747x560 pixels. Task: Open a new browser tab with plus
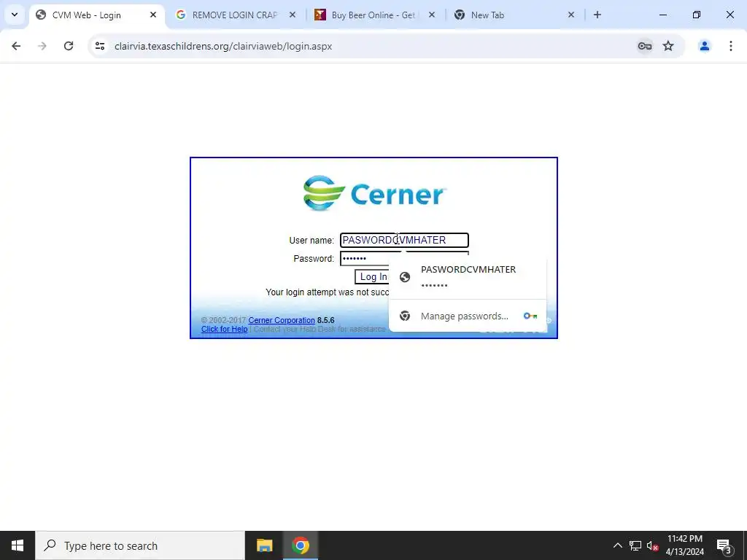click(x=597, y=15)
